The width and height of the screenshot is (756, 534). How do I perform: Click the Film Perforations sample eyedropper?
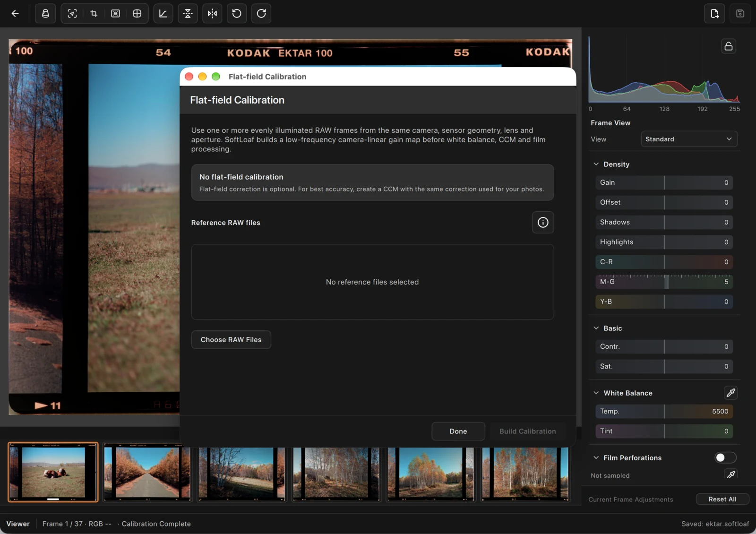click(731, 474)
